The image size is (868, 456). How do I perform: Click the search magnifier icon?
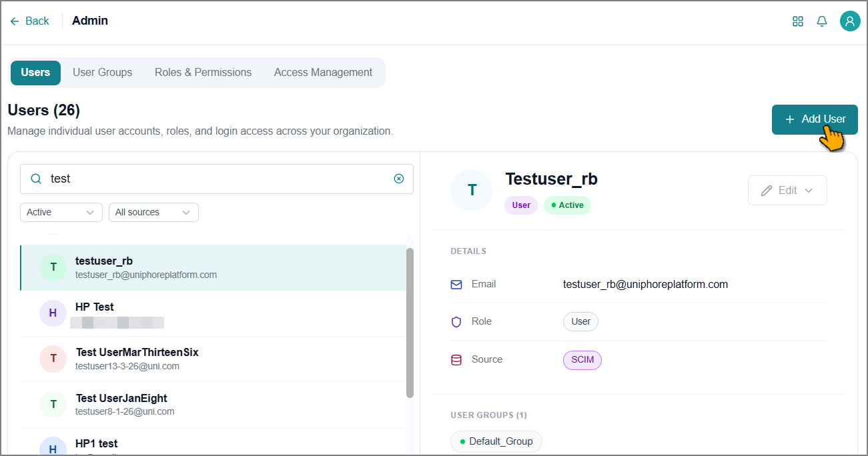(36, 179)
